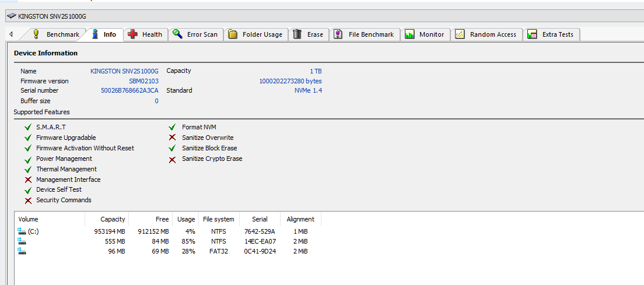
Task: Click the drive icon beside KINGSTON SNV2S1000G
Action: coord(12,16)
